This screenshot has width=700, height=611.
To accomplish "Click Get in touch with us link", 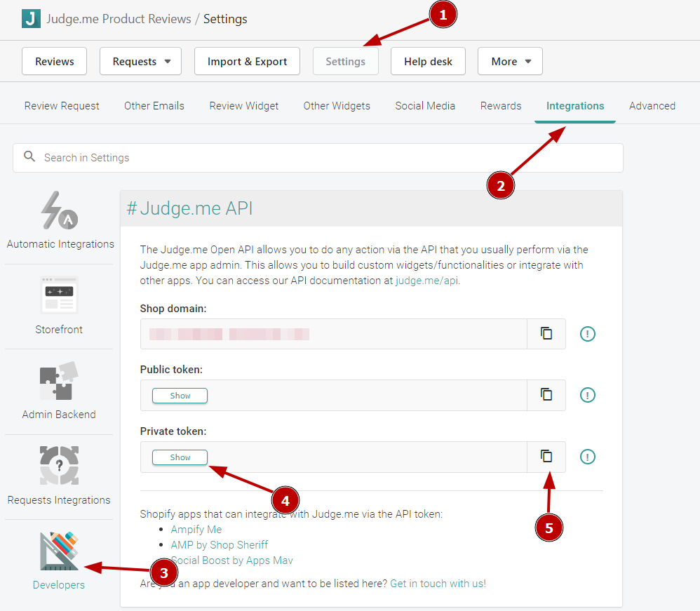I will [438, 584].
